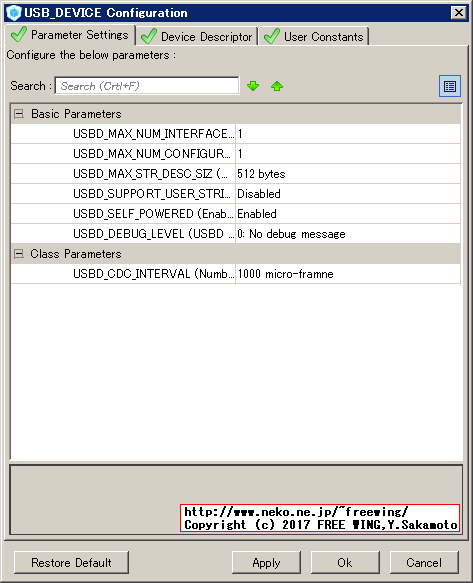This screenshot has width=473, height=583.
Task: Select the USBD_MAX_NUM_CONFIGUR parameter name
Action: tap(152, 154)
